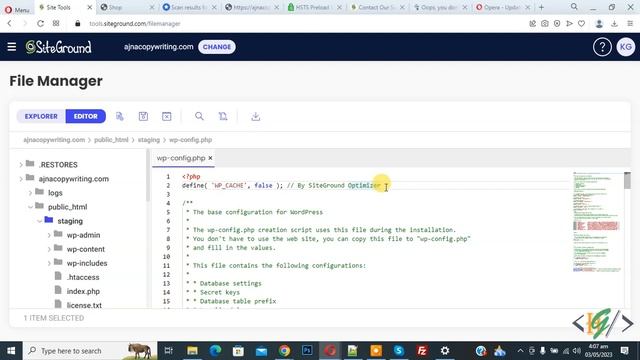This screenshot has width=640, height=360.
Task: Expand the ajnacopywriting.com folder arrow
Action: (21, 179)
